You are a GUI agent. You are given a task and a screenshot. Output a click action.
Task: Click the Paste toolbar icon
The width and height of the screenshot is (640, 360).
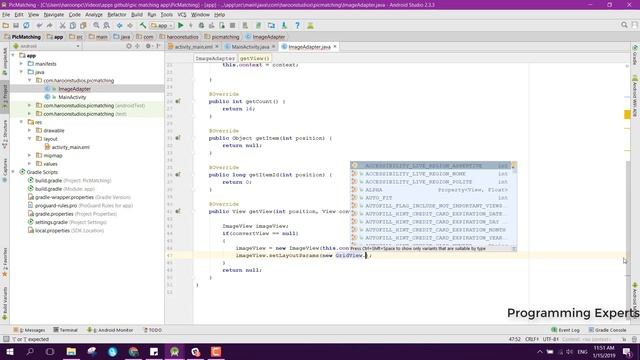[83, 25]
